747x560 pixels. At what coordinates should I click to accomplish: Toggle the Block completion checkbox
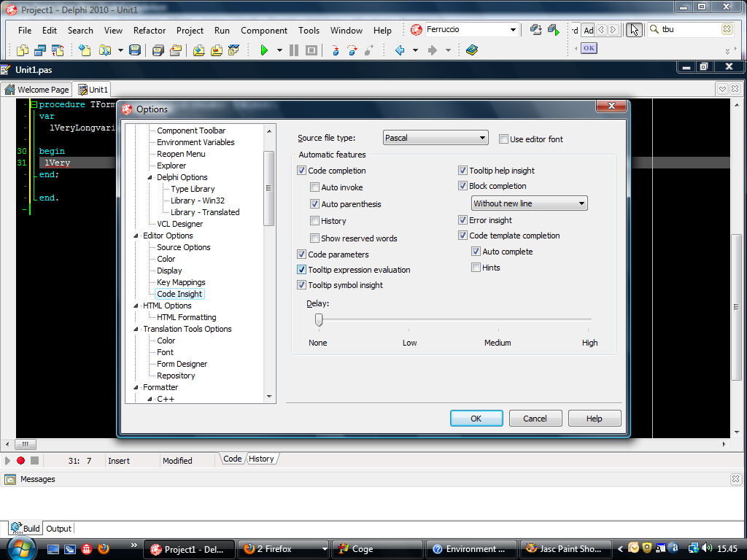(462, 186)
